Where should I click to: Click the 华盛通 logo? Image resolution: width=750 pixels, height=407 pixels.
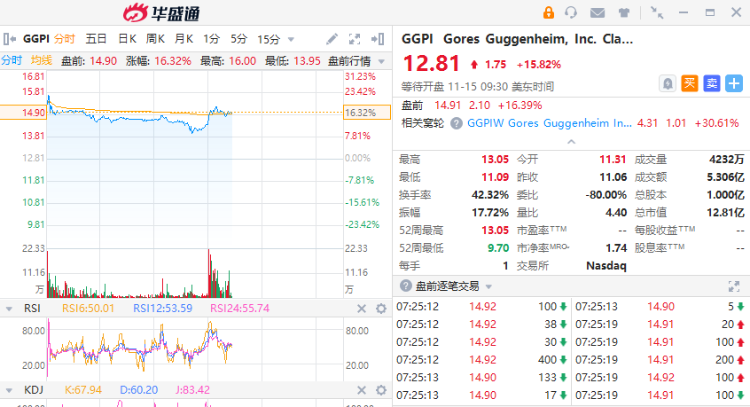point(161,13)
